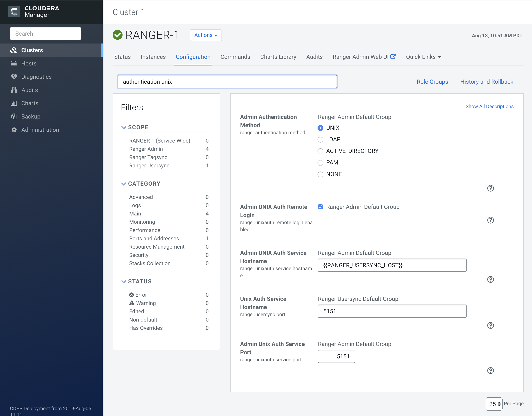Click the Administration gear icon
Image resolution: width=532 pixels, height=416 pixels.
click(x=14, y=130)
